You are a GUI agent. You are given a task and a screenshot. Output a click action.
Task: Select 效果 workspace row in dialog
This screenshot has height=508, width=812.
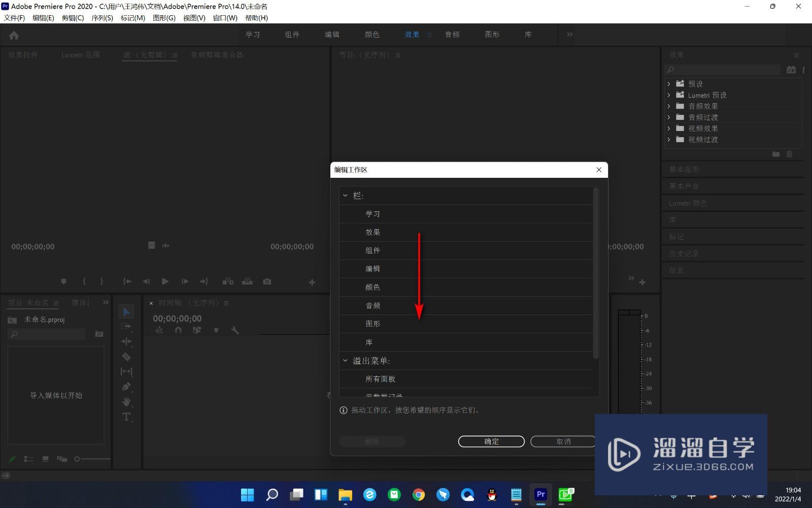click(x=466, y=232)
